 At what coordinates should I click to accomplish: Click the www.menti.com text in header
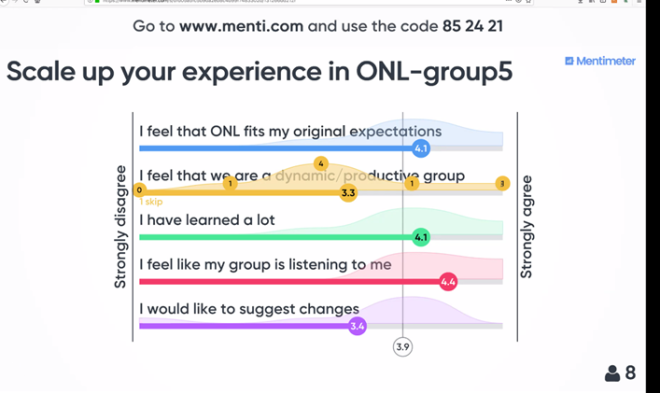pyautogui.click(x=241, y=26)
